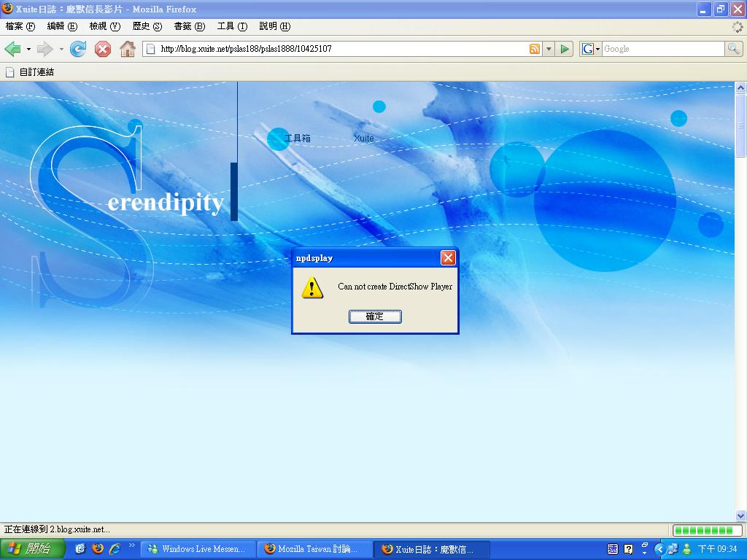
Task: Click the show desktop quick launch icon
Action: (80, 549)
